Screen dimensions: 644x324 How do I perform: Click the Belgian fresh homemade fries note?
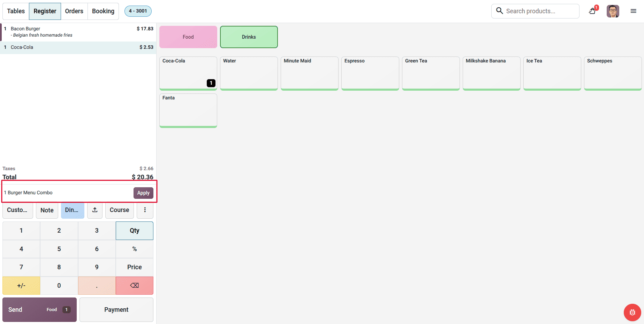[41, 35]
